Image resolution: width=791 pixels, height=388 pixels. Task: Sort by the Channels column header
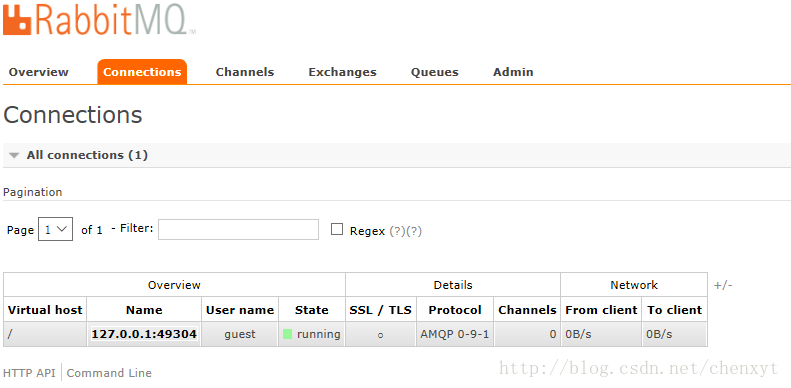pos(527,310)
